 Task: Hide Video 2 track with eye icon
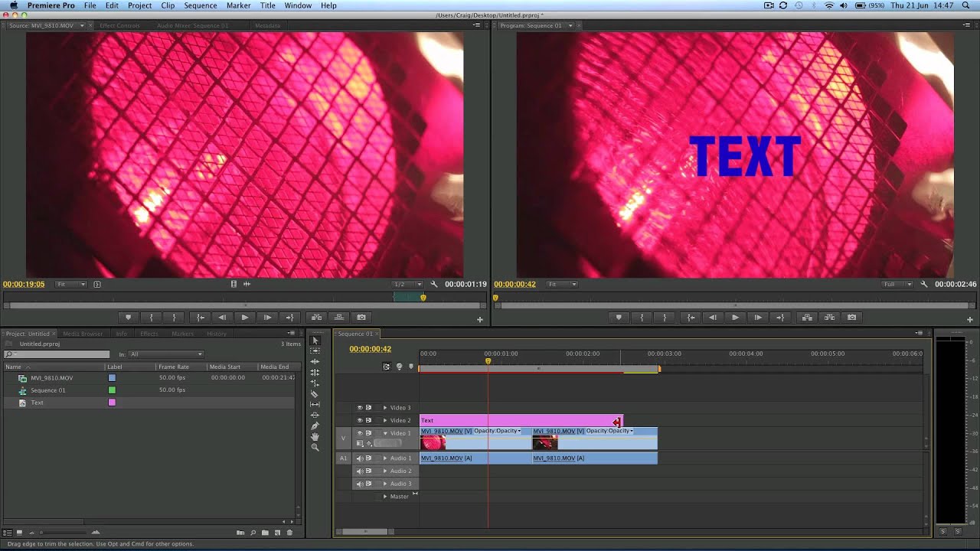[x=360, y=420]
